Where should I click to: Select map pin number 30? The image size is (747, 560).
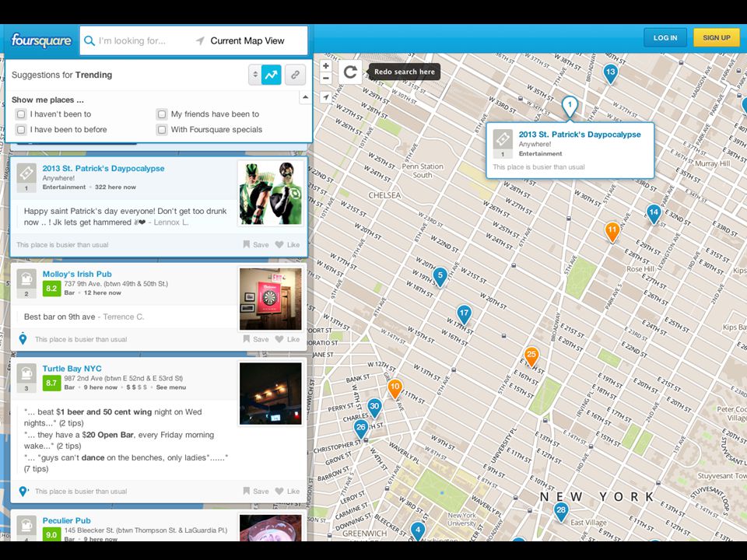point(374,408)
